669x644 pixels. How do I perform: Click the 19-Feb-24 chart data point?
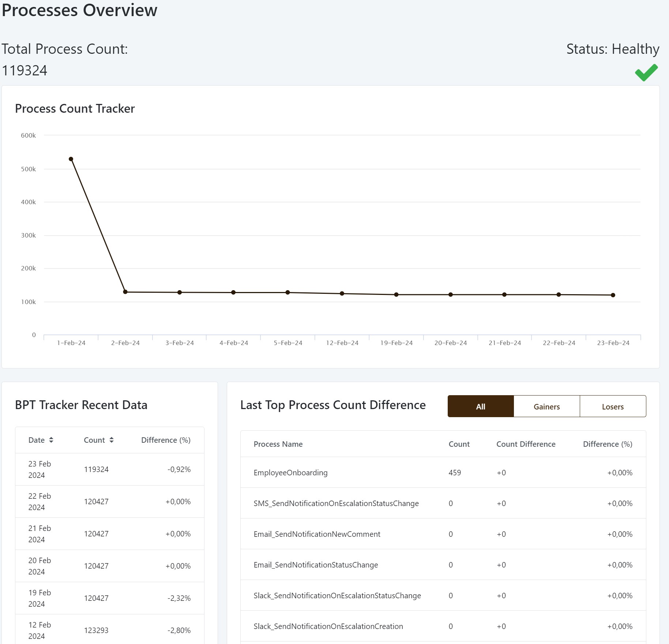pos(396,294)
